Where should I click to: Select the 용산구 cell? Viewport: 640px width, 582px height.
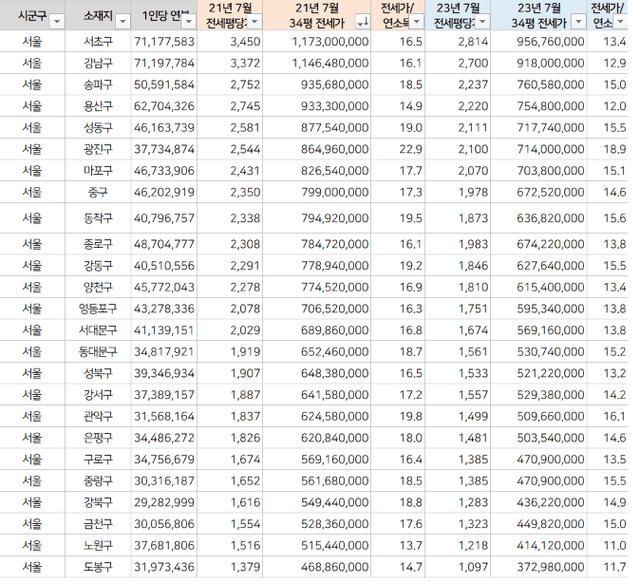[x=98, y=106]
